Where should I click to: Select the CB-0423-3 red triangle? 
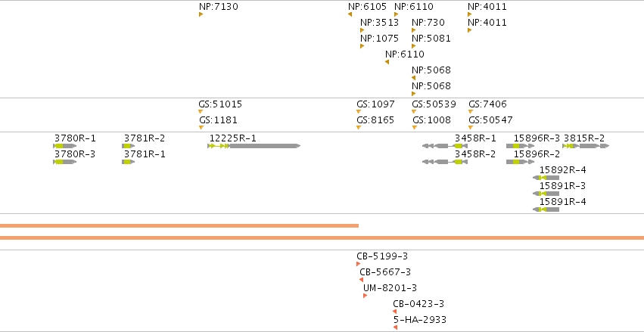click(x=395, y=312)
